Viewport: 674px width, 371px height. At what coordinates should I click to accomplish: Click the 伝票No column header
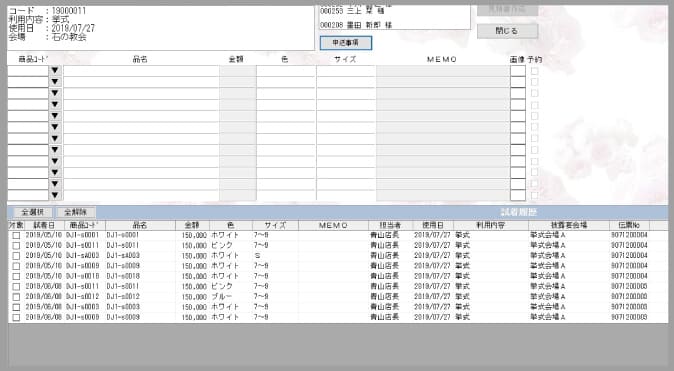pyautogui.click(x=629, y=225)
